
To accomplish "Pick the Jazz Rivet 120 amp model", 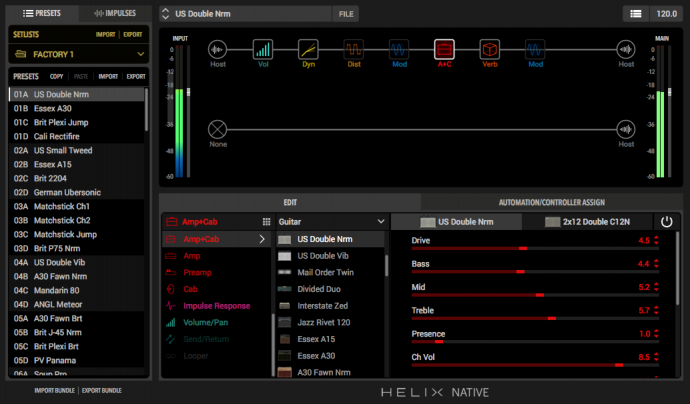I will tap(330, 323).
